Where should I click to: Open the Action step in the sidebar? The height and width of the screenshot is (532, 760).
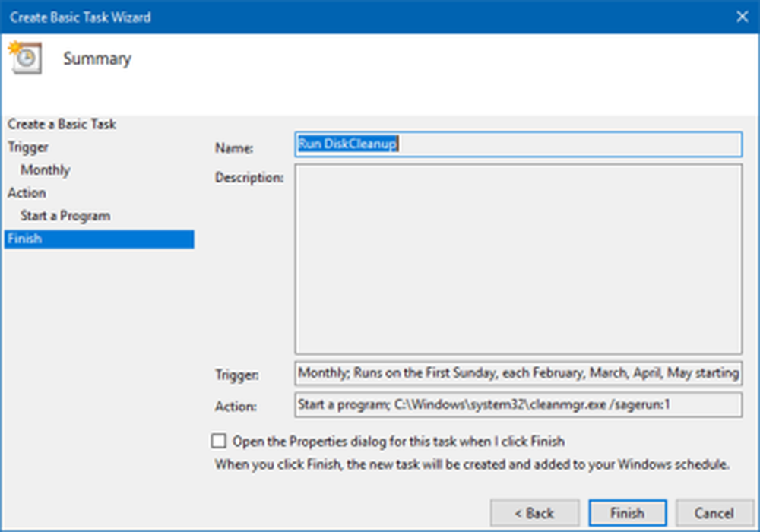[x=27, y=193]
